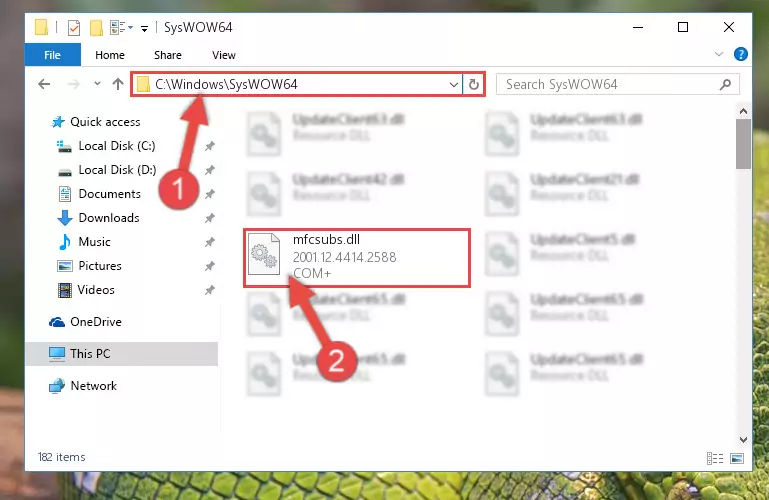Switch to the View ribbon tab
This screenshot has height=500, width=769.
pyautogui.click(x=224, y=55)
